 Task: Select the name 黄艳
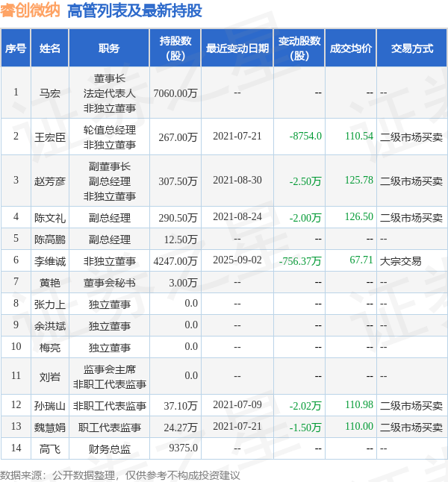49,283
